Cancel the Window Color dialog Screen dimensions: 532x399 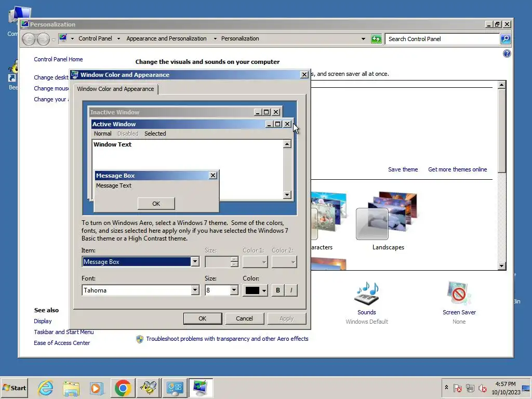[x=244, y=318]
